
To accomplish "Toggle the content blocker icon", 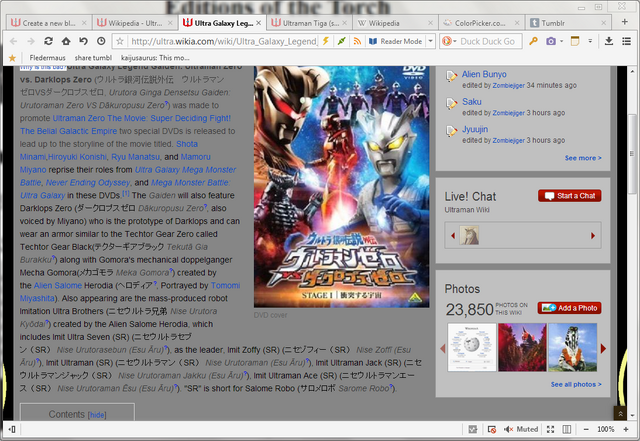I will 492,429.
